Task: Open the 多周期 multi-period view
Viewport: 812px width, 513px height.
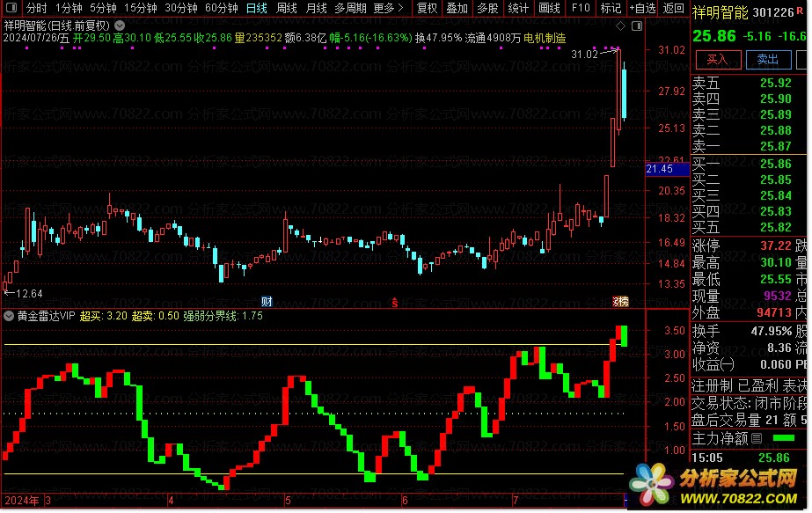Action: tap(351, 8)
